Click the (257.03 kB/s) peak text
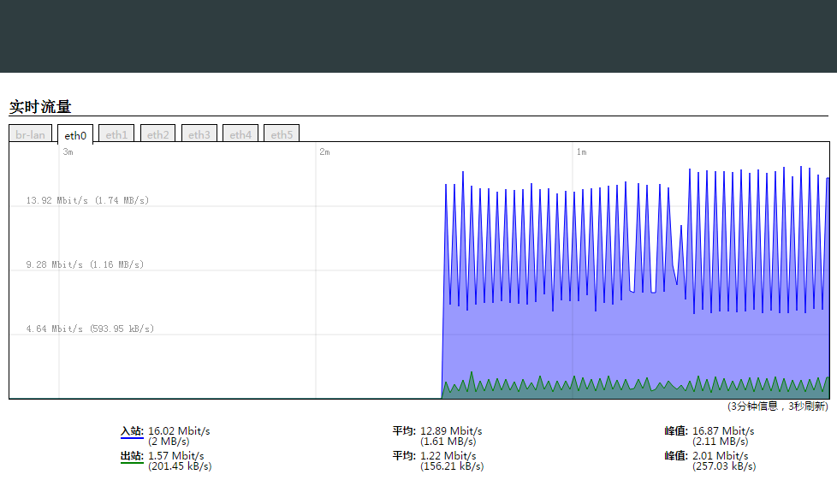Image resolution: width=837 pixels, height=504 pixels. coord(724,466)
